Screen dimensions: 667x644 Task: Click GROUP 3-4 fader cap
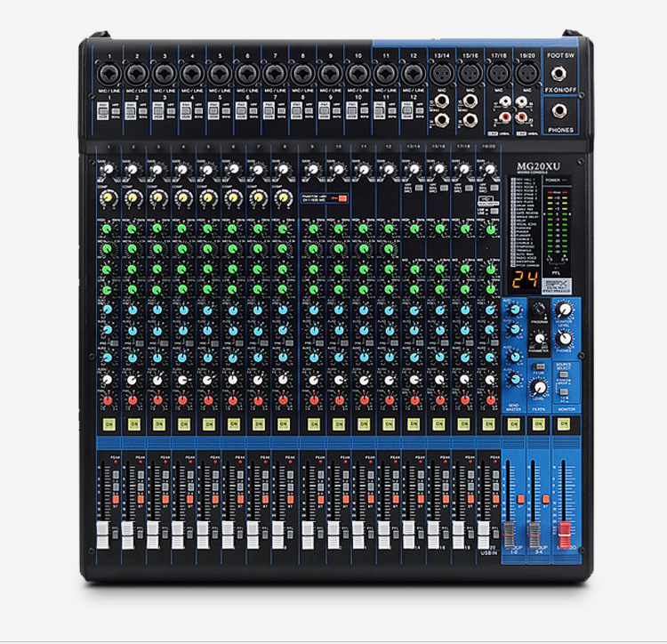click(x=534, y=535)
